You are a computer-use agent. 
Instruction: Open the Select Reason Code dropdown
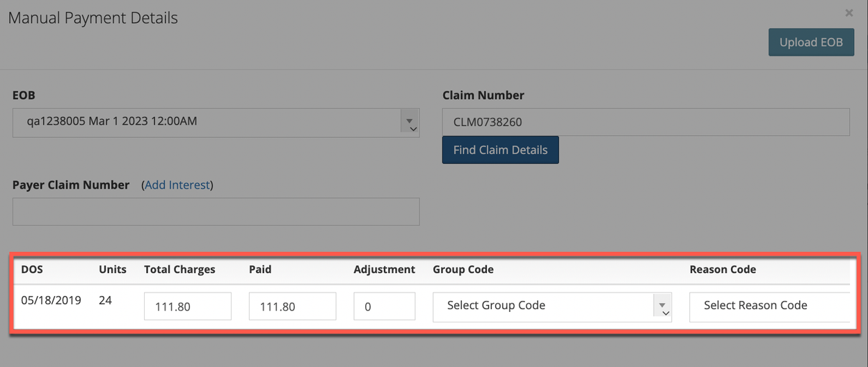[770, 307]
